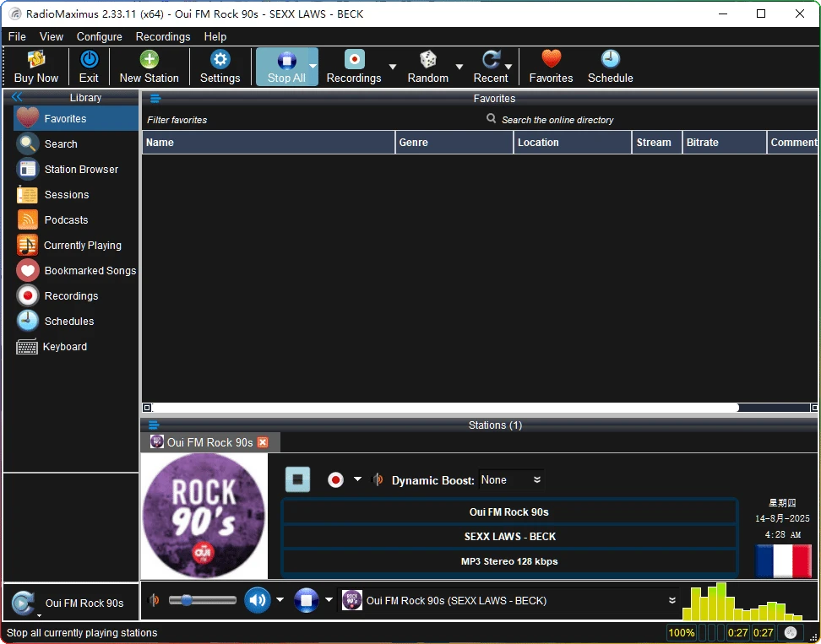Screen dimensions: 821x644
Task: Adjust the volume slider in player bar
Action: click(x=202, y=600)
